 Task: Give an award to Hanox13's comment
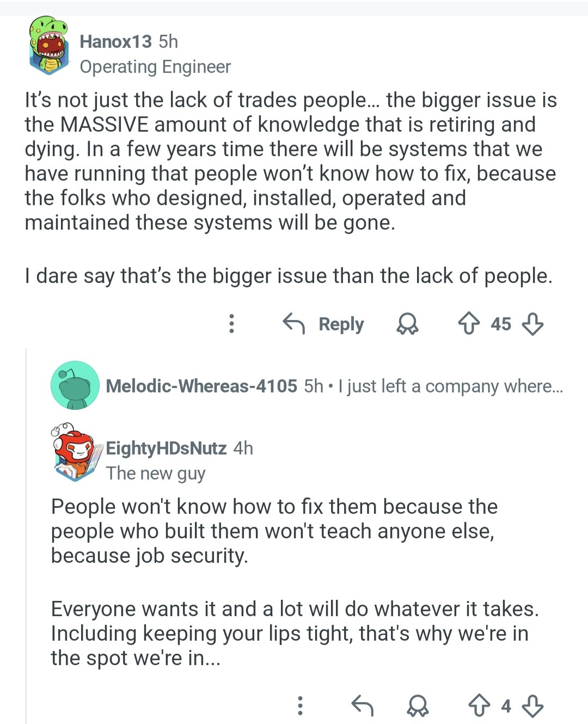407,324
